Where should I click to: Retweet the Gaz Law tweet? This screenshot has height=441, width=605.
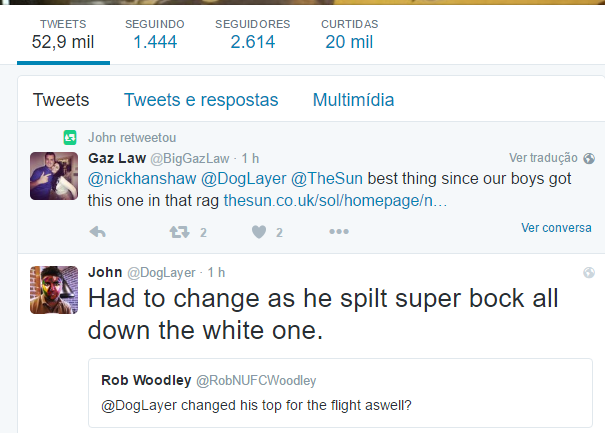180,231
